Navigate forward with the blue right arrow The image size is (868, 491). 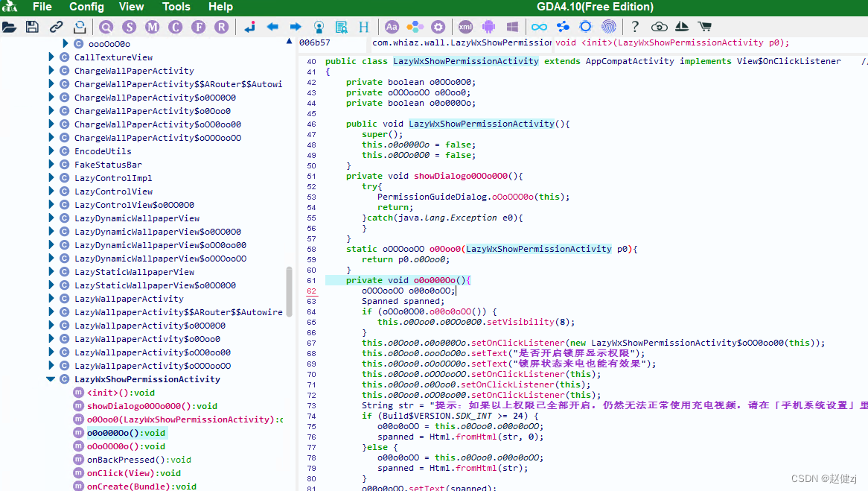(x=296, y=27)
